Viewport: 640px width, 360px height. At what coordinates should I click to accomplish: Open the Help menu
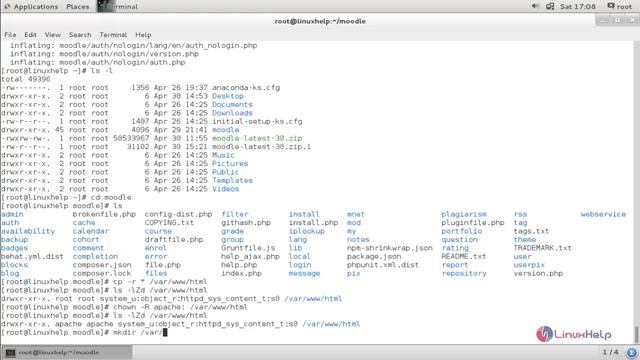point(143,35)
